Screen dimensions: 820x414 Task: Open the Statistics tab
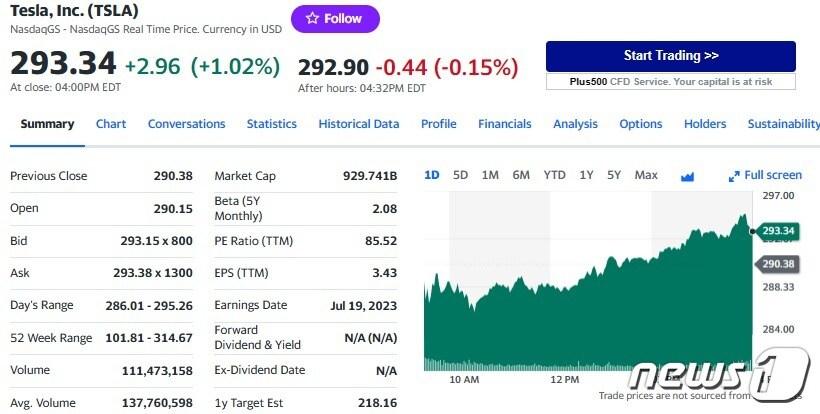[271, 124]
